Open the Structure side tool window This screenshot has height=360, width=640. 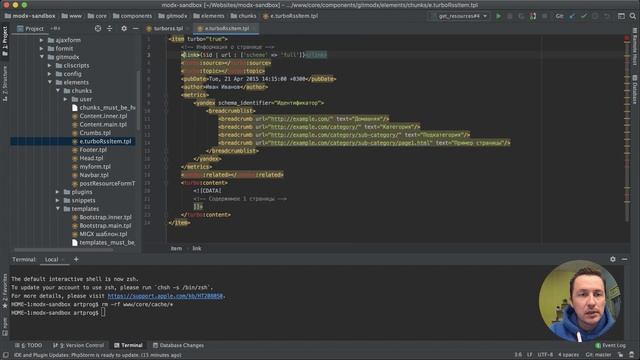5,84
